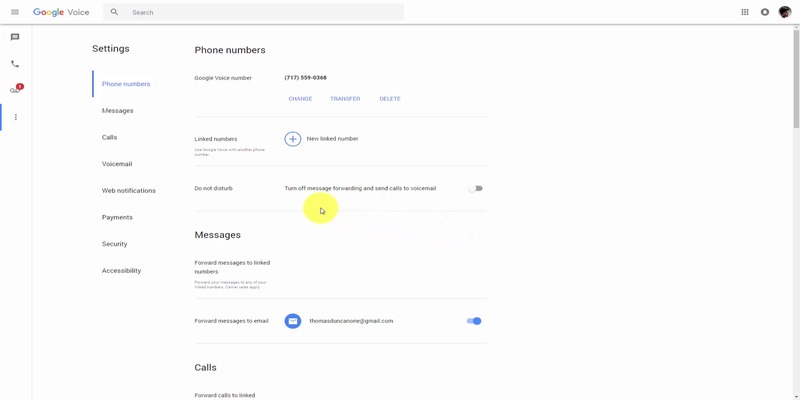This screenshot has width=800, height=400.
Task: Click the plus icon for new linked number
Action: point(293,139)
